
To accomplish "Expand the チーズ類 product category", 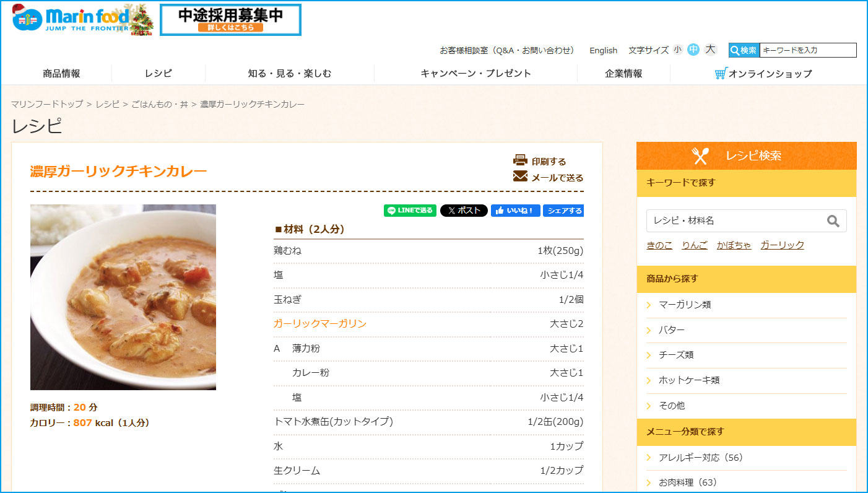I will pos(676,355).
